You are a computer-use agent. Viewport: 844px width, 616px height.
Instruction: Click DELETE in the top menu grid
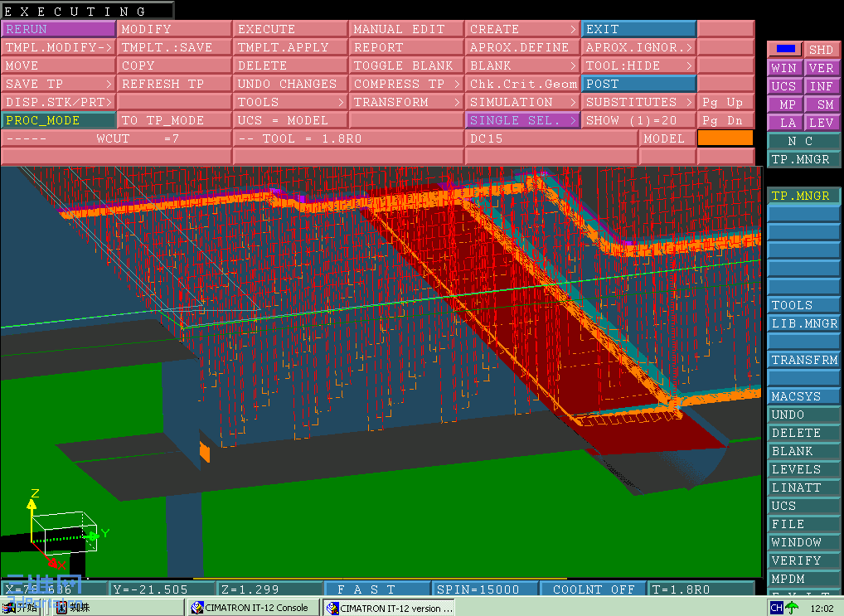(290, 65)
